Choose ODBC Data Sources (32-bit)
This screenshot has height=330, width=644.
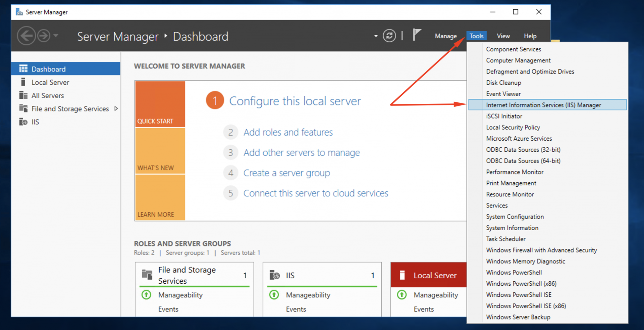click(547, 149)
